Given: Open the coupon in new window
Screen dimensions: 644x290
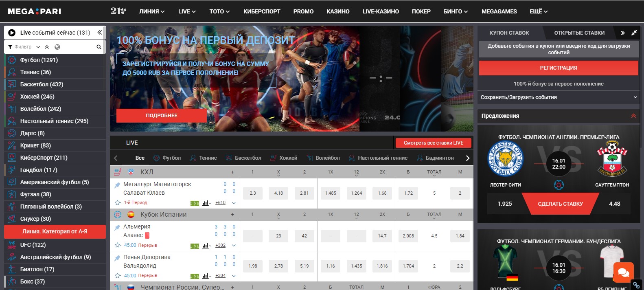Looking at the screenshot, I should pos(634,33).
